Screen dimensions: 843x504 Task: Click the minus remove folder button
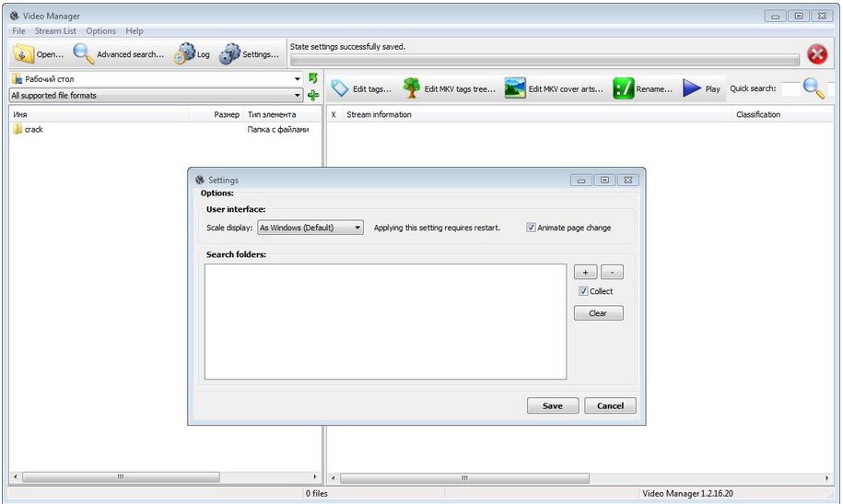click(612, 272)
